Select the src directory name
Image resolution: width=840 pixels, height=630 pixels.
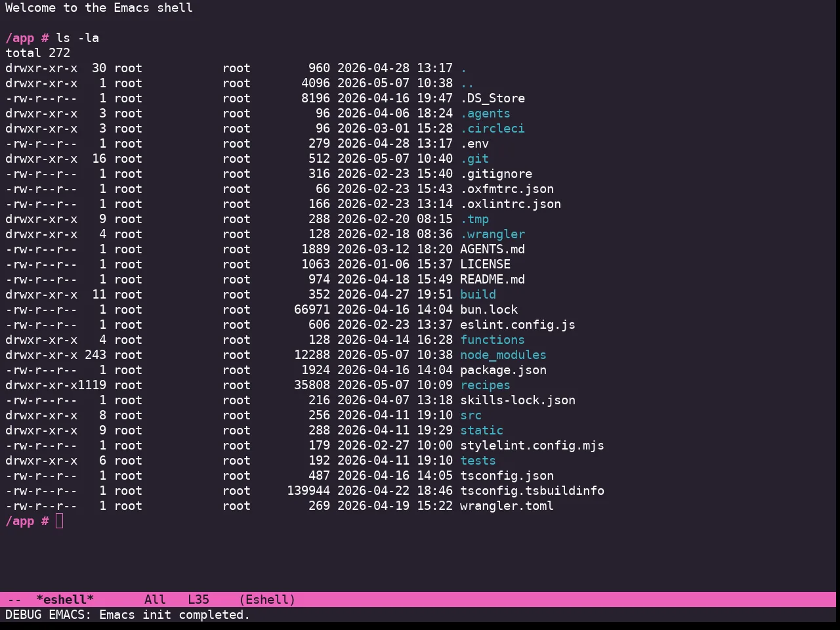(x=471, y=415)
